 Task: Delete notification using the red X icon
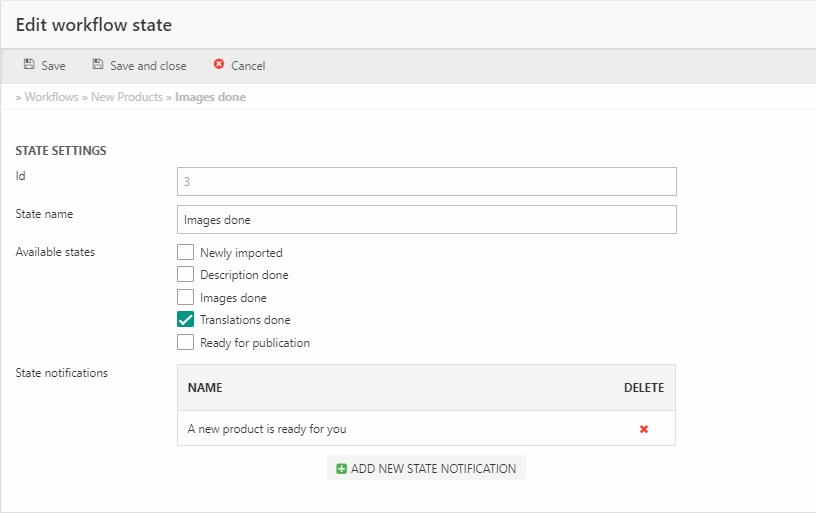(644, 429)
